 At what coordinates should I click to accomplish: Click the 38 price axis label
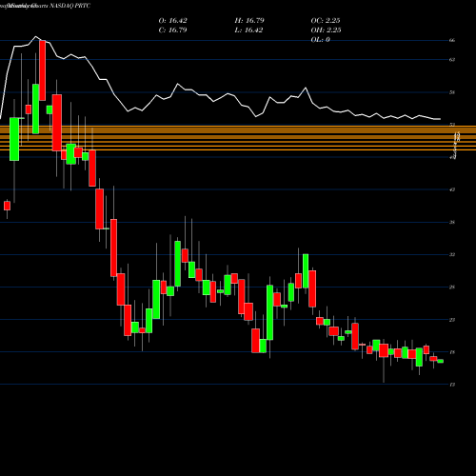452,222
